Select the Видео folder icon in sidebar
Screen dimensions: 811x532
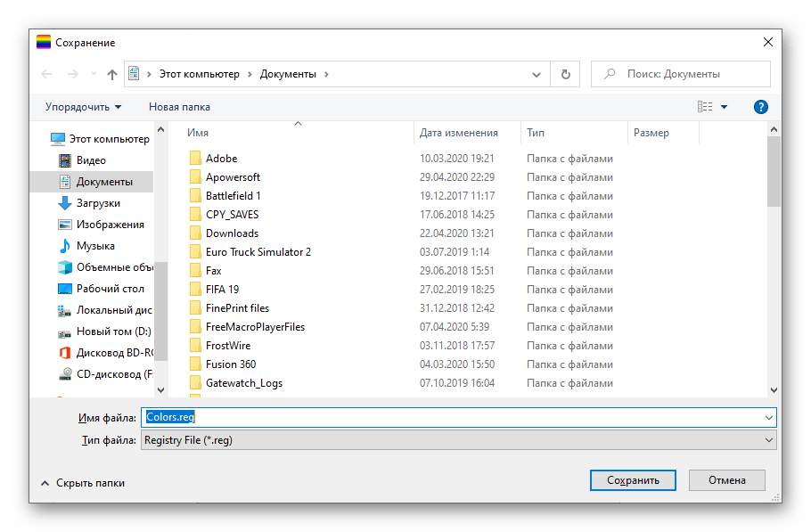64,160
